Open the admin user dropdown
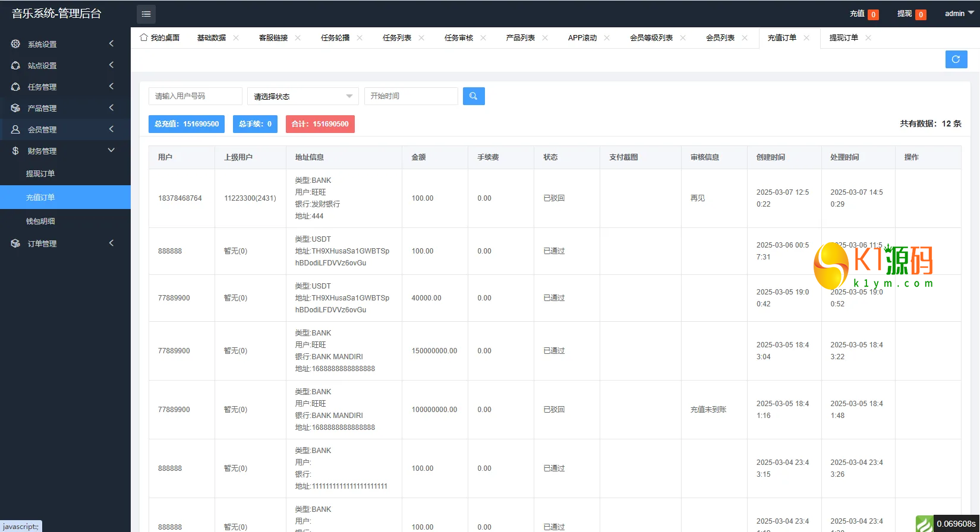 (x=959, y=14)
